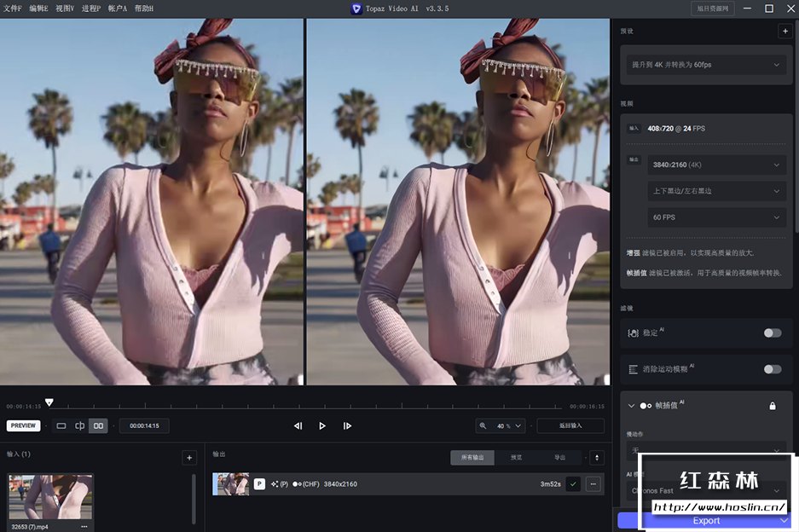Switch to split compare view icon

coord(80,425)
